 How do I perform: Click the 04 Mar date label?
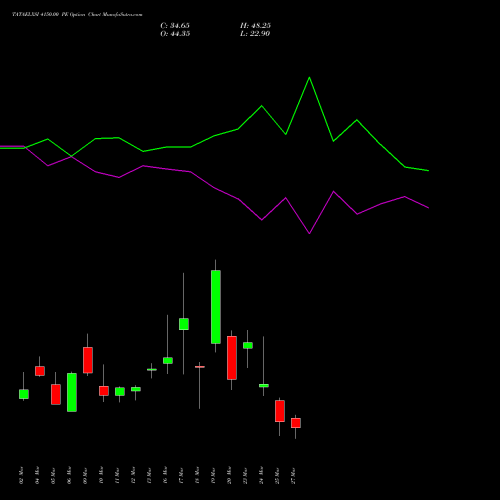tap(37, 475)
